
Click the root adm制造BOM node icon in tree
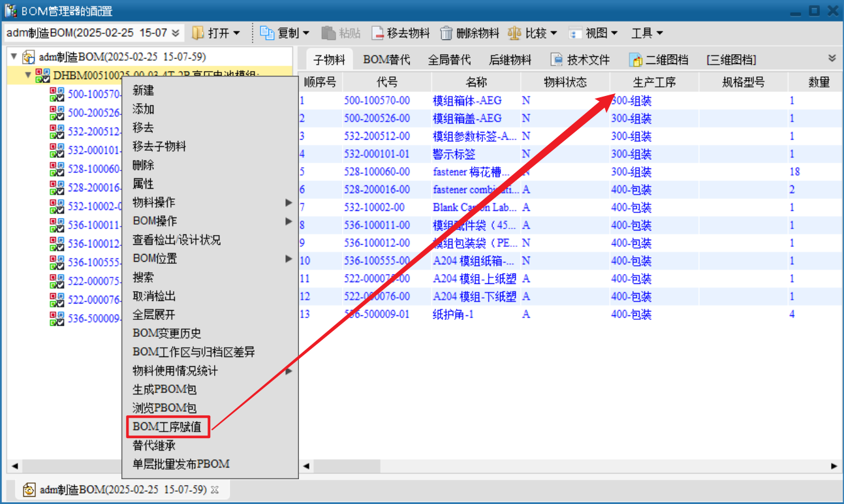[x=29, y=57]
